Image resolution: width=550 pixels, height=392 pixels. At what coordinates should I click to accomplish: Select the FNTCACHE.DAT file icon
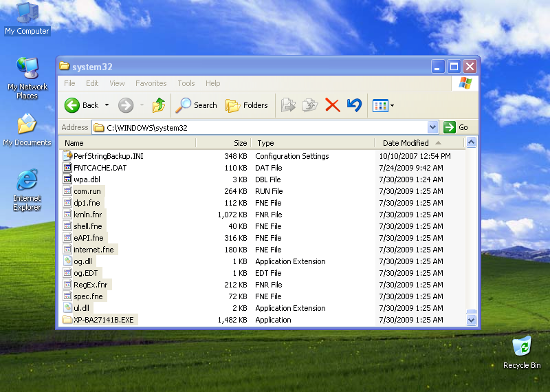tap(67, 167)
